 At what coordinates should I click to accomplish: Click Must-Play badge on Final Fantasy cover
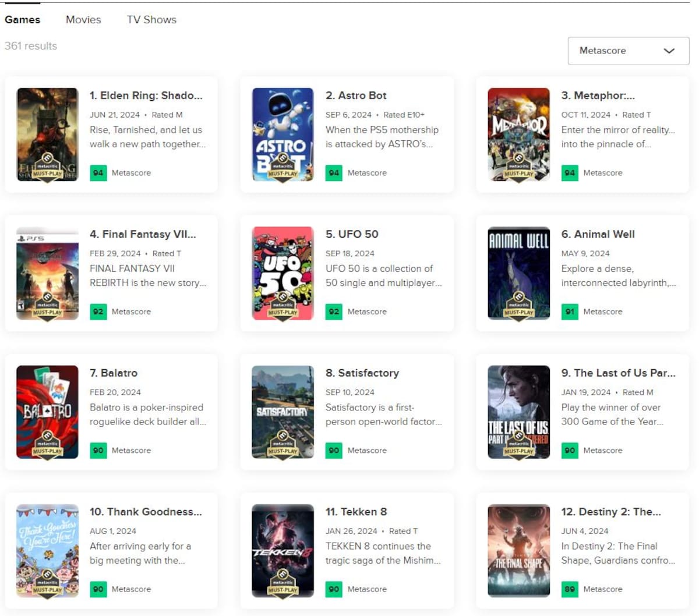click(x=47, y=306)
